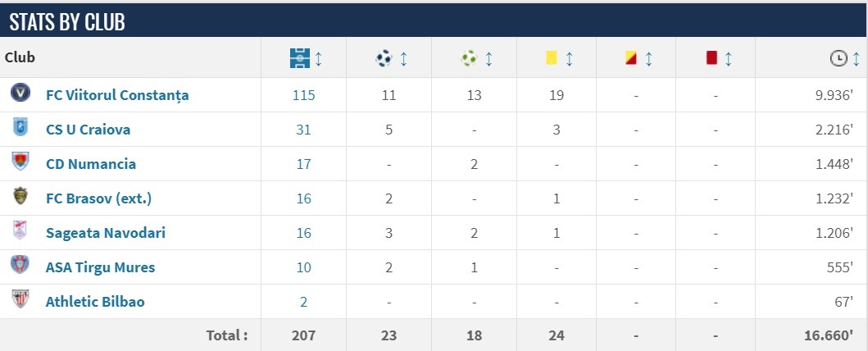The width and height of the screenshot is (868, 351).
Task: Open ASA Tirgu Mures club link
Action: pos(100,267)
